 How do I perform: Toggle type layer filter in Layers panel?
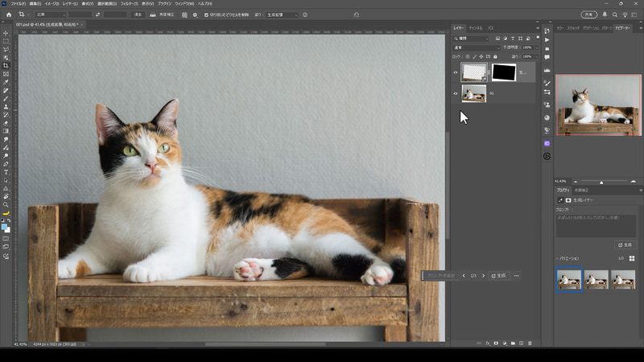(x=513, y=39)
